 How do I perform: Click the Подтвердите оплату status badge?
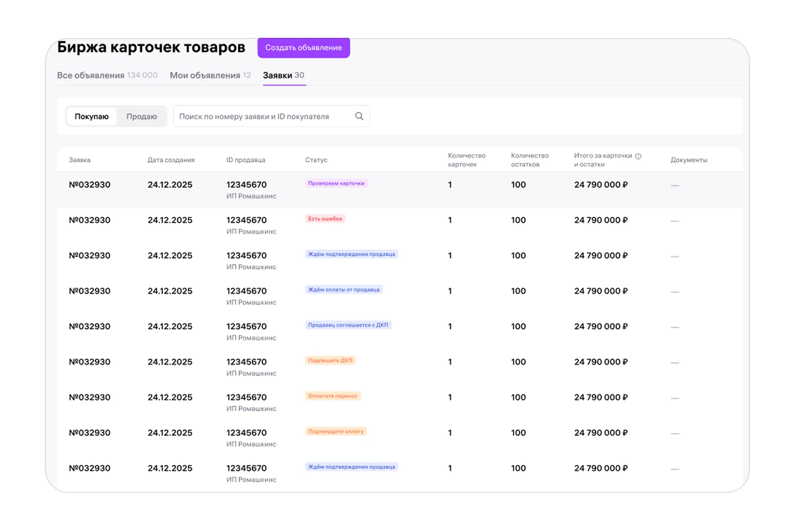336,432
